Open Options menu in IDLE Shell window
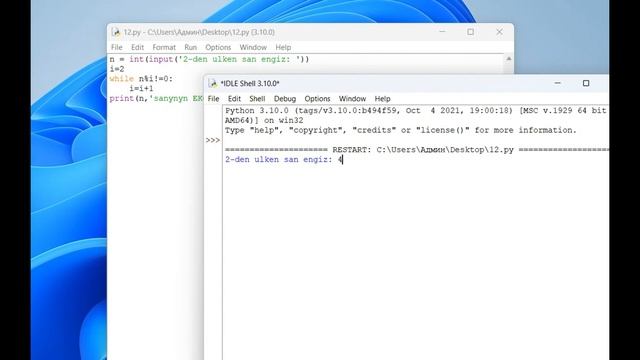The image size is (640, 360). [x=317, y=99]
